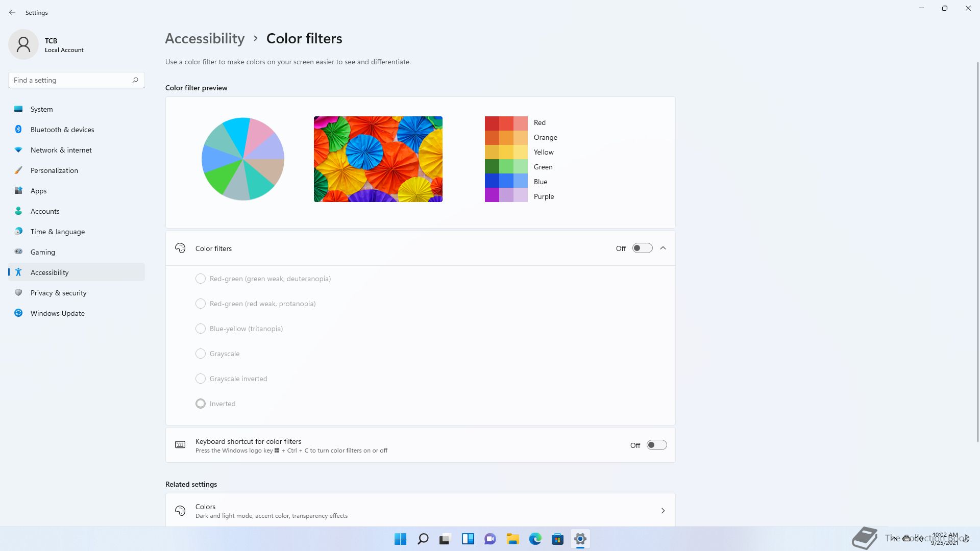Open Widgets from the taskbar

[x=468, y=539]
